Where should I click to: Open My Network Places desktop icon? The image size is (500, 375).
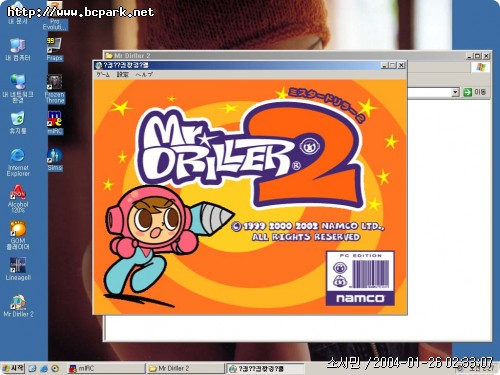coord(18,88)
